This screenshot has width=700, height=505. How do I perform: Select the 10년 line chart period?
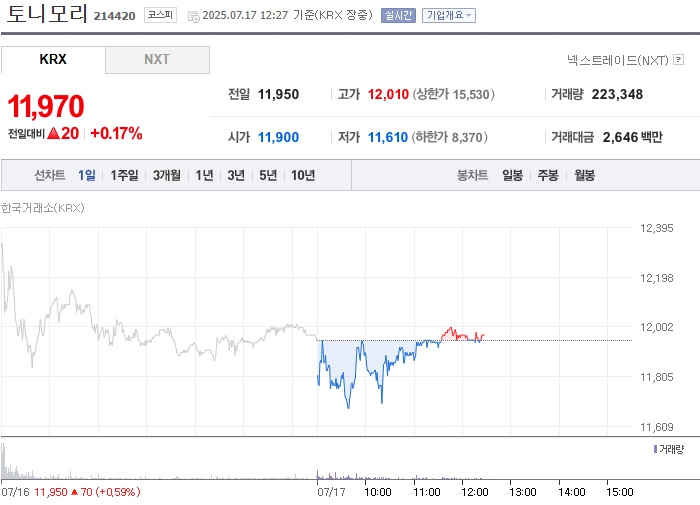[303, 175]
